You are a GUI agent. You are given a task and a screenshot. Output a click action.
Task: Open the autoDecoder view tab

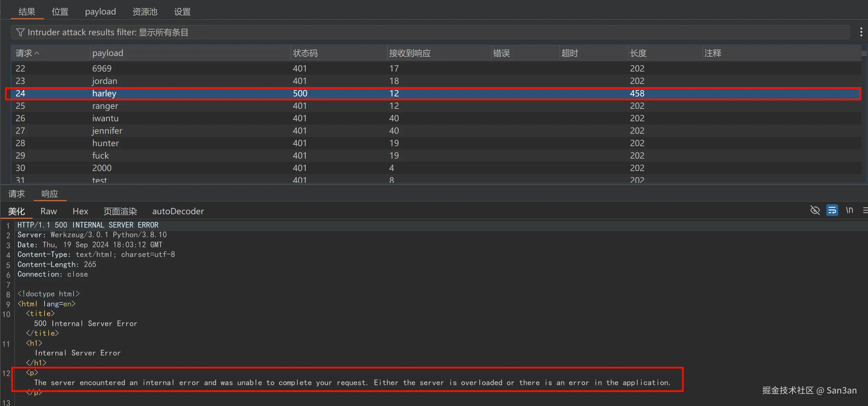click(x=178, y=211)
